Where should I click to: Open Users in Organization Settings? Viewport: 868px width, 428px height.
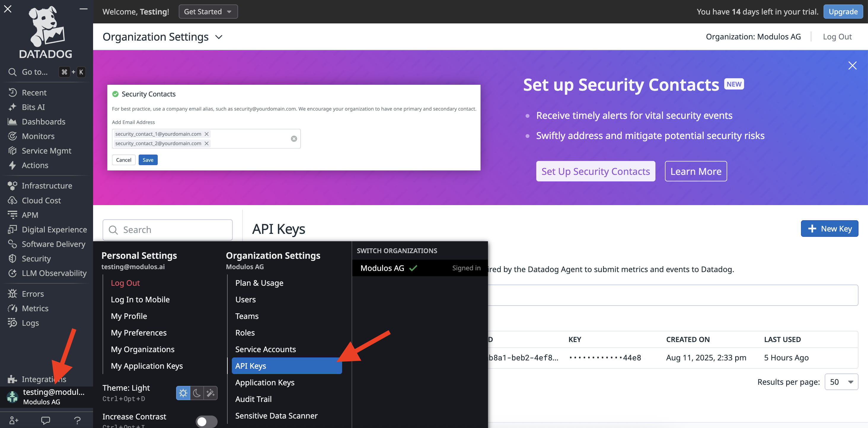(x=245, y=299)
